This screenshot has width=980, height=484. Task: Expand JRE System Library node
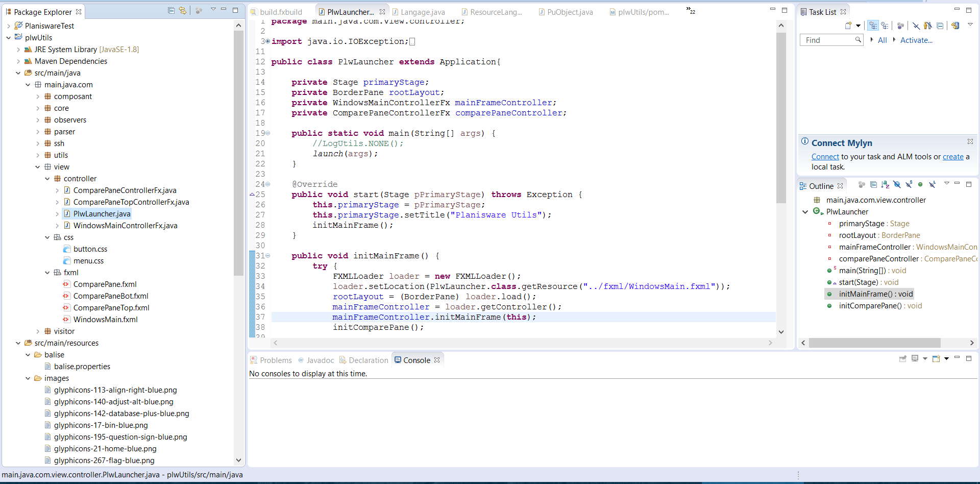18,50
